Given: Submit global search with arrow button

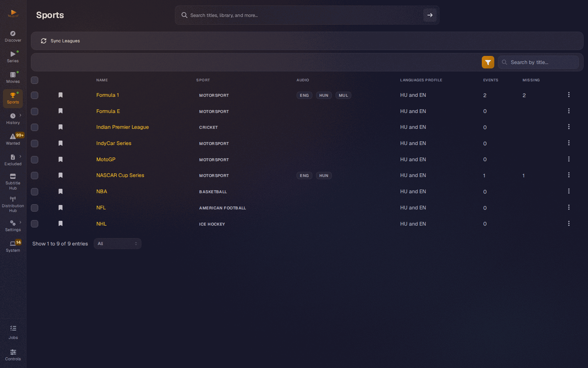Looking at the screenshot, I should 430,15.
